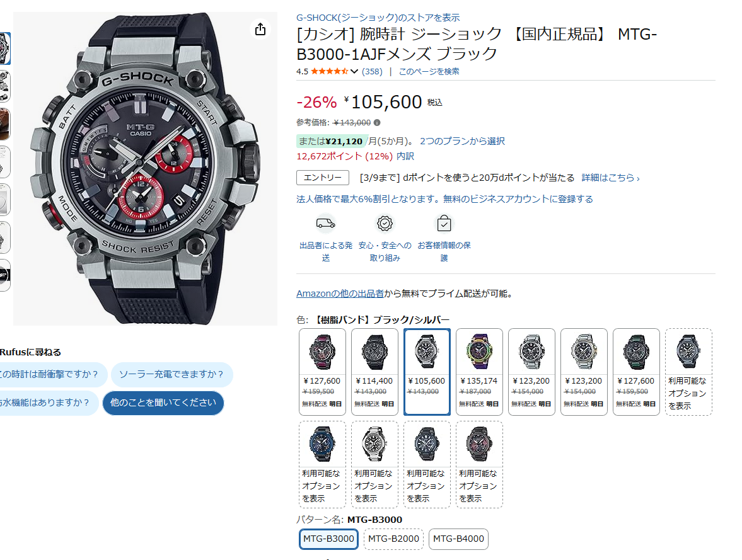Ask Rufus ソーラー充電できますか question chip
The height and width of the screenshot is (560, 742).
171,374
